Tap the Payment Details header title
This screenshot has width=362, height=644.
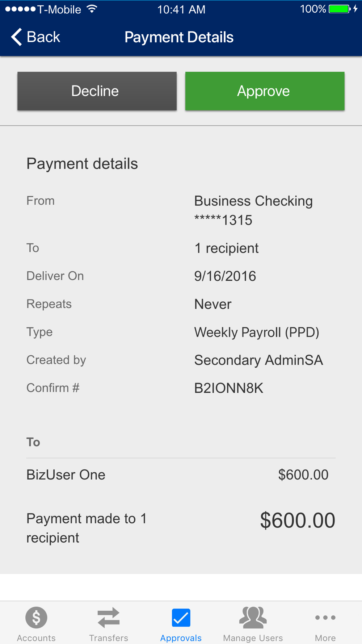(179, 37)
